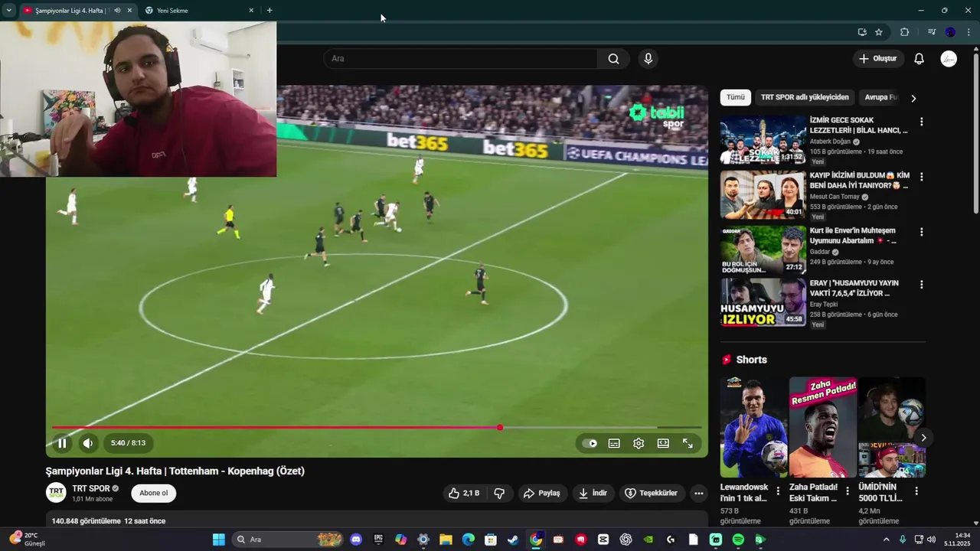Open options menu for İZMİR GECE video
The width and height of the screenshot is (980, 551).
[921, 122]
